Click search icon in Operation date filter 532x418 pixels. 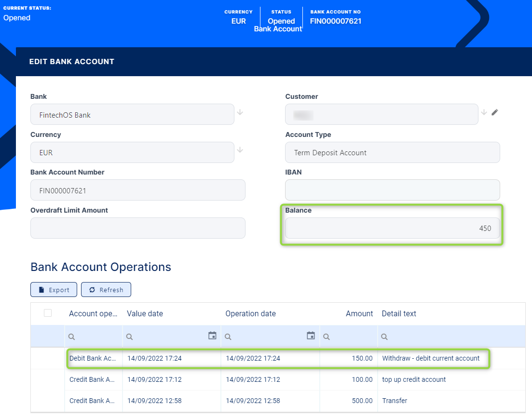(x=228, y=337)
